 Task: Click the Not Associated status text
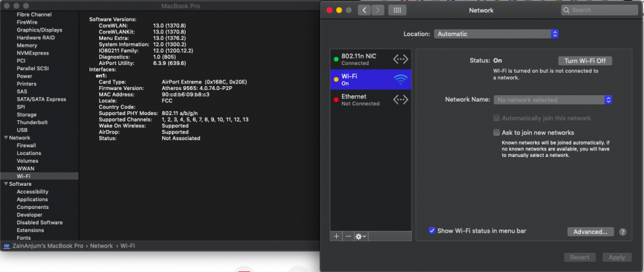[181, 138]
